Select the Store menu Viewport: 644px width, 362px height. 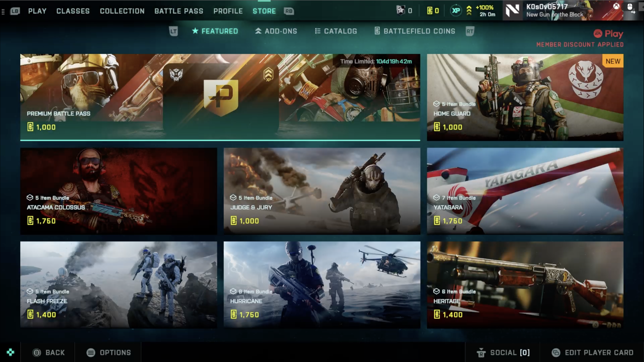[x=264, y=11]
